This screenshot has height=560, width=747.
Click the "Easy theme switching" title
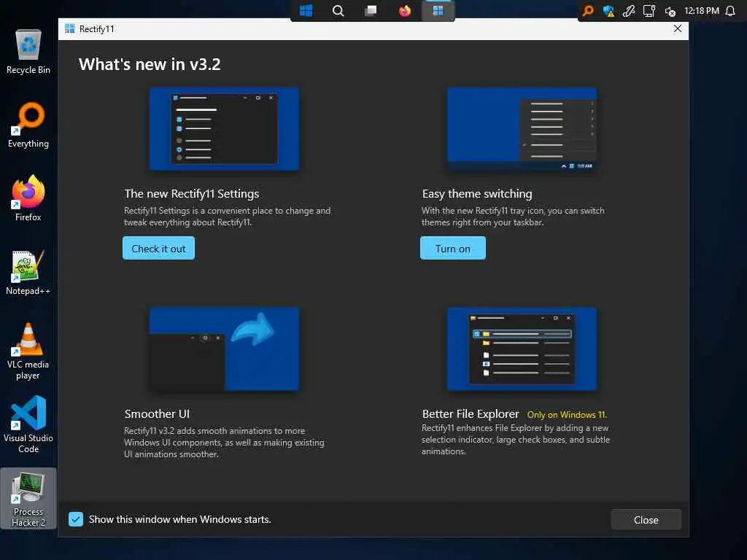[477, 194]
